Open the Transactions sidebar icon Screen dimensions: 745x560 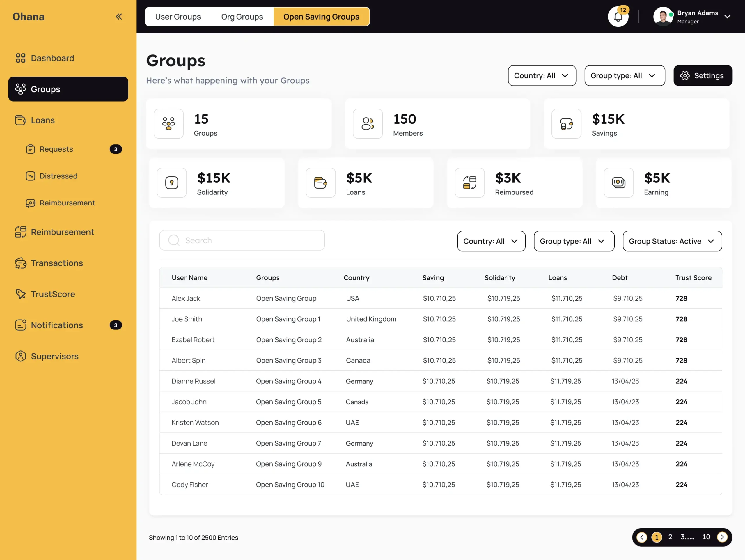(x=21, y=263)
